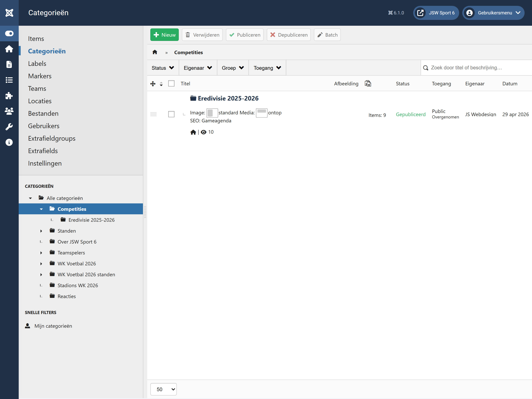Expand the Standen tree node
The image size is (532, 399).
(41, 231)
